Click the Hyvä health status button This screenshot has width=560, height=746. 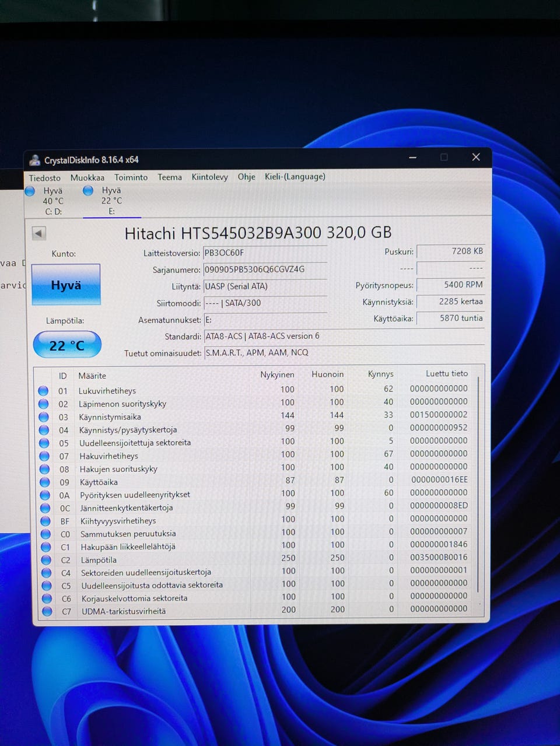(66, 285)
